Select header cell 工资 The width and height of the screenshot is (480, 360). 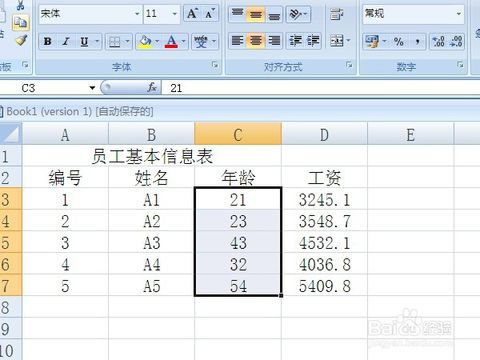[324, 178]
